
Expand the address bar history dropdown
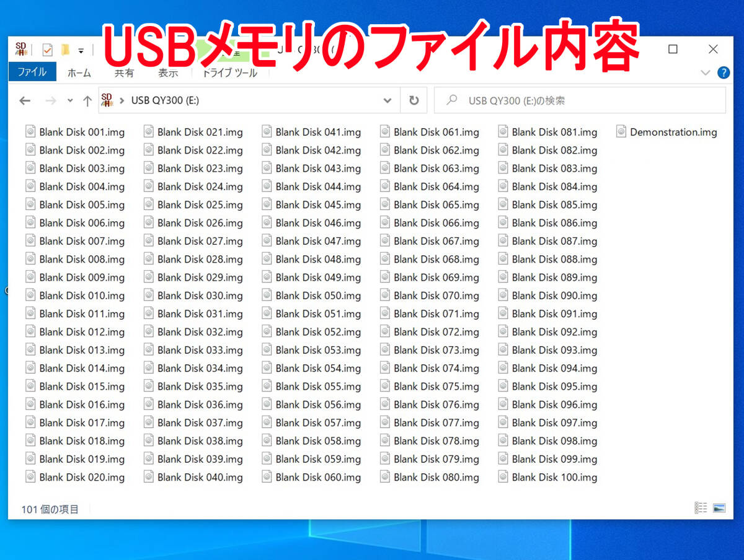click(x=387, y=100)
